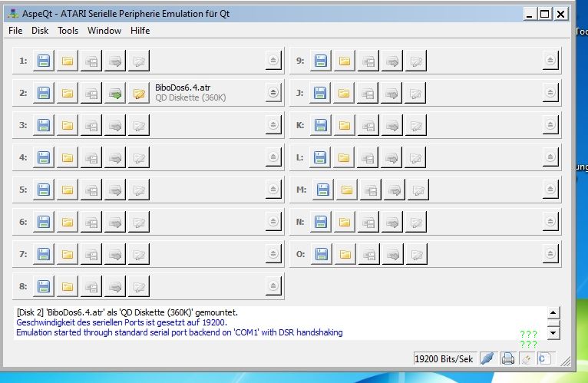Open the File menu
Screen dimensions: 588x383
(x=15, y=31)
